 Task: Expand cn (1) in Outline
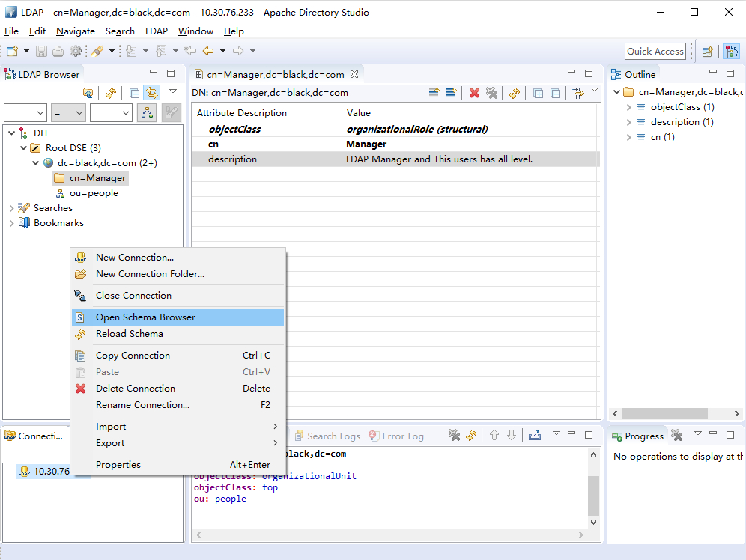(x=628, y=138)
